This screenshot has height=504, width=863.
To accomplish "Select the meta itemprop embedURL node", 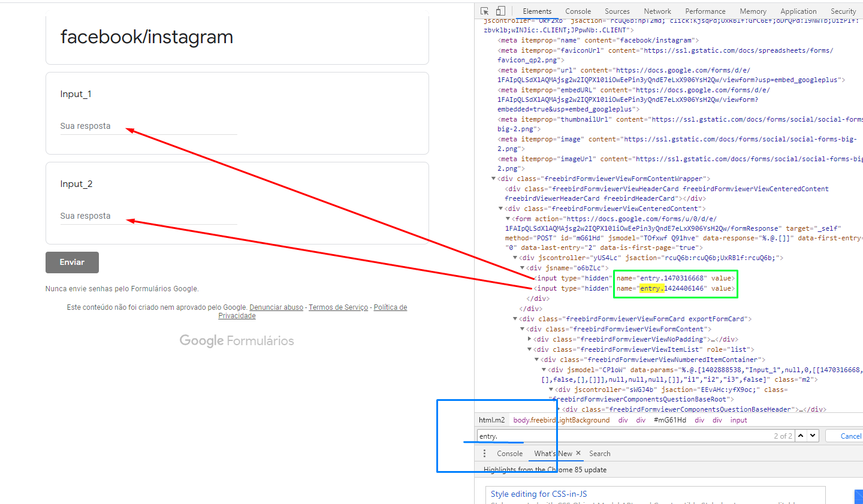I will (x=634, y=99).
